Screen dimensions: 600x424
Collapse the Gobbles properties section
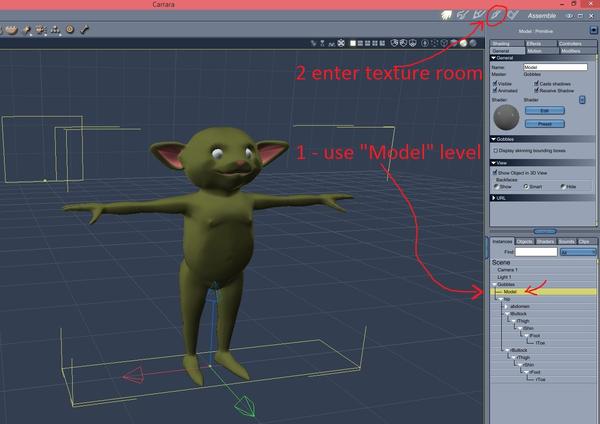coord(494,139)
